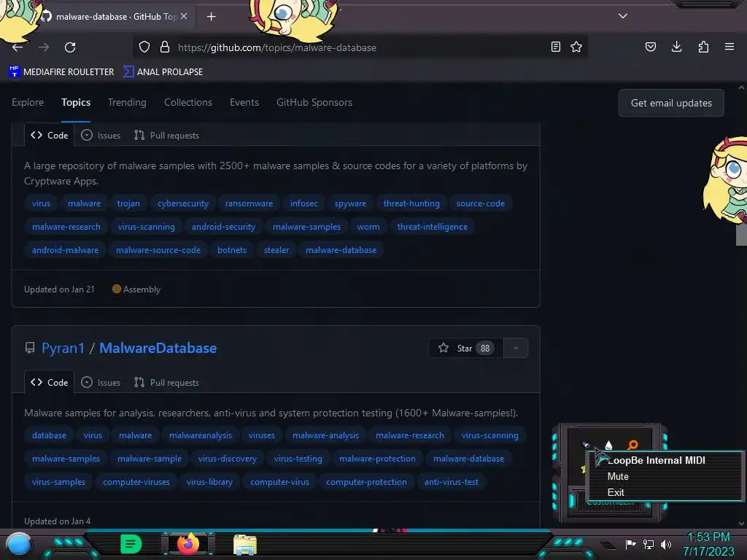The width and height of the screenshot is (747, 560).
Task: Open the volume speaker tray icon
Action: (x=666, y=544)
